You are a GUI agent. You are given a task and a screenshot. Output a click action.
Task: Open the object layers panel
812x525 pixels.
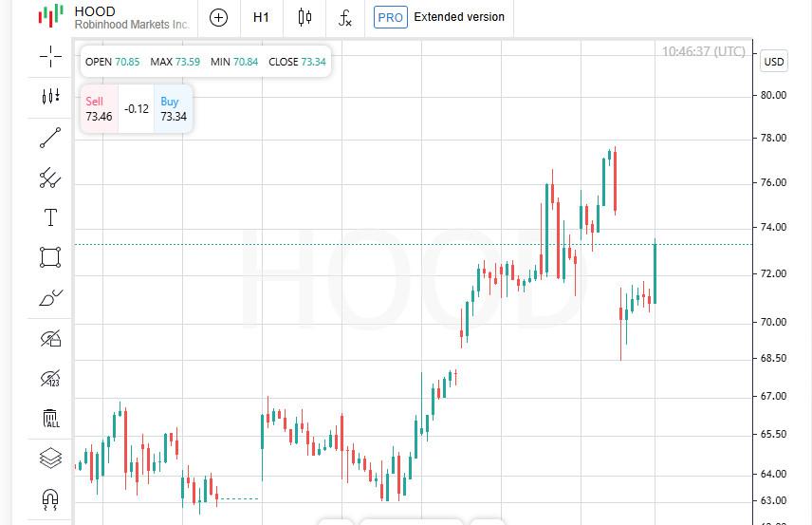point(50,459)
